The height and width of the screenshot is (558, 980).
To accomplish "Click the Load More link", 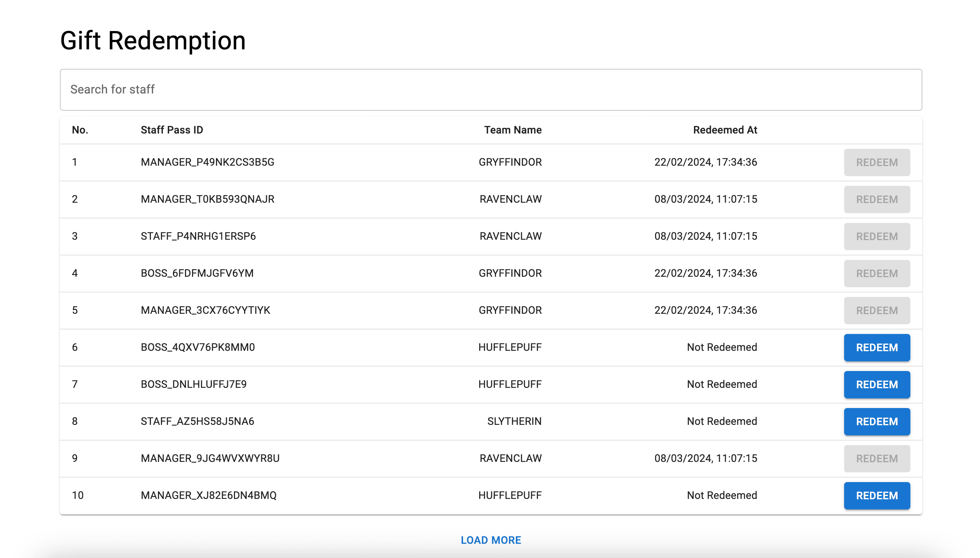I will point(490,540).
